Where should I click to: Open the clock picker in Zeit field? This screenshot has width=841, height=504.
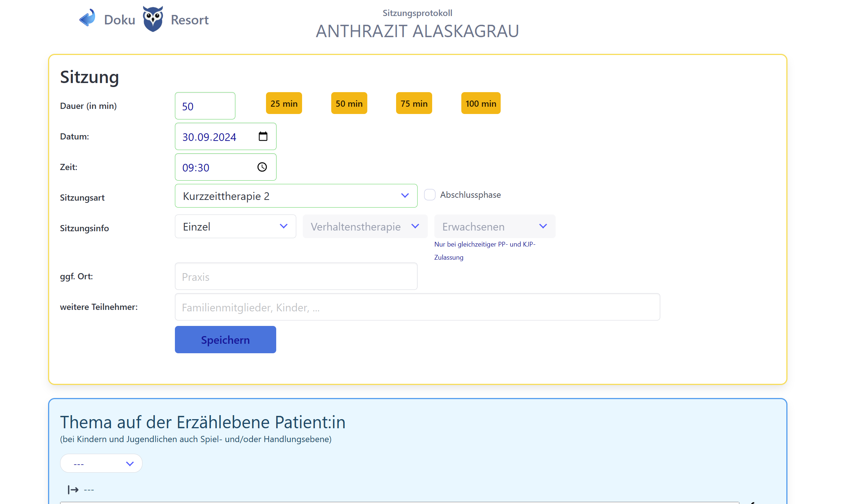pos(262,167)
